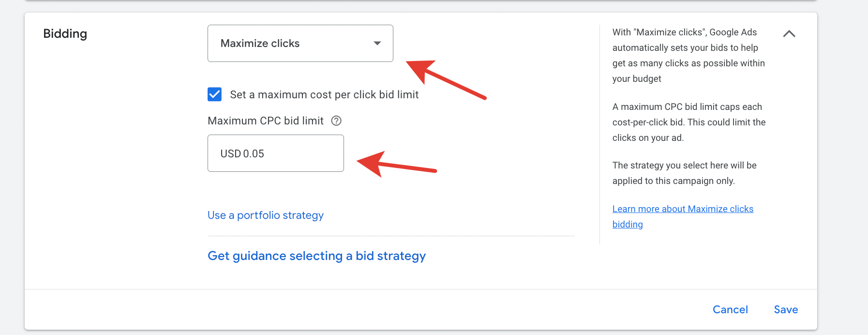Save the bidding settings
This screenshot has height=335, width=868.
(x=786, y=310)
